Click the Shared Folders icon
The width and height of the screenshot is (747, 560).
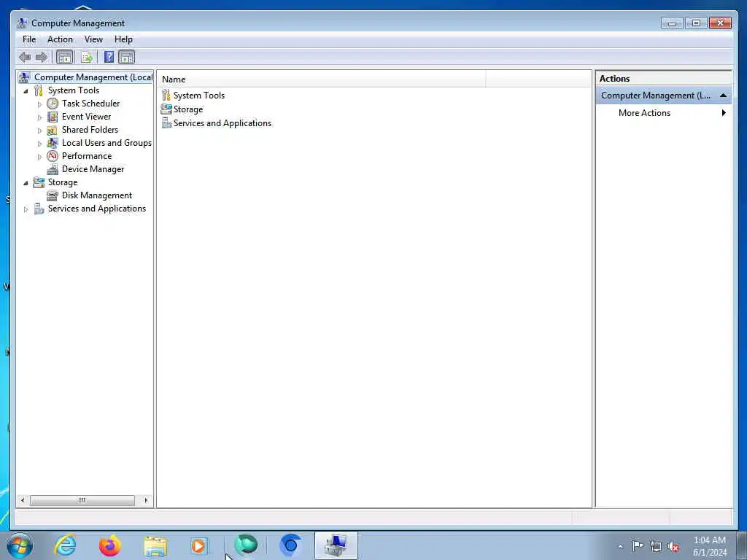pos(53,130)
